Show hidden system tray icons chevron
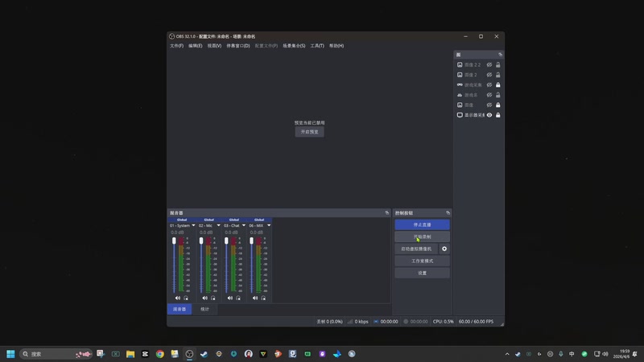Screen dimensions: 644x362 pos(507,354)
